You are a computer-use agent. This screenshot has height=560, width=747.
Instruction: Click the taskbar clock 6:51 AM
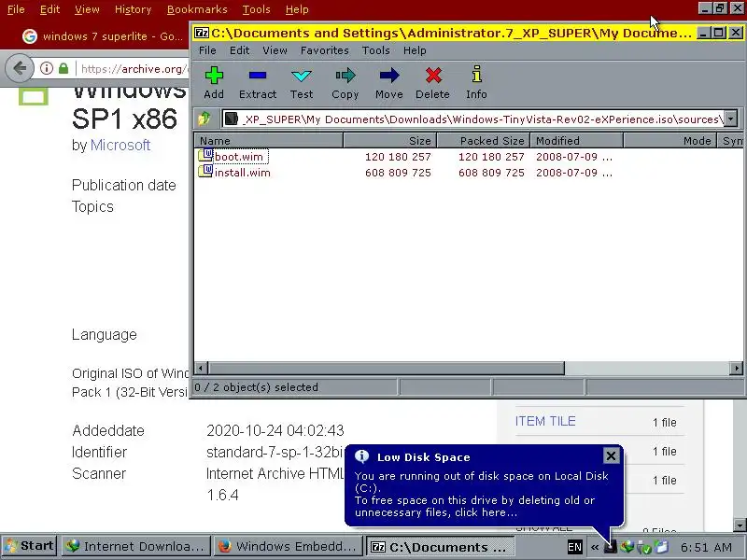[x=706, y=547]
